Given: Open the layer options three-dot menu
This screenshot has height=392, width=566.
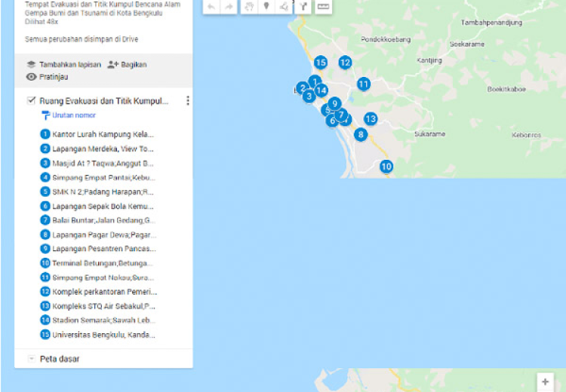Looking at the screenshot, I should (187, 100).
